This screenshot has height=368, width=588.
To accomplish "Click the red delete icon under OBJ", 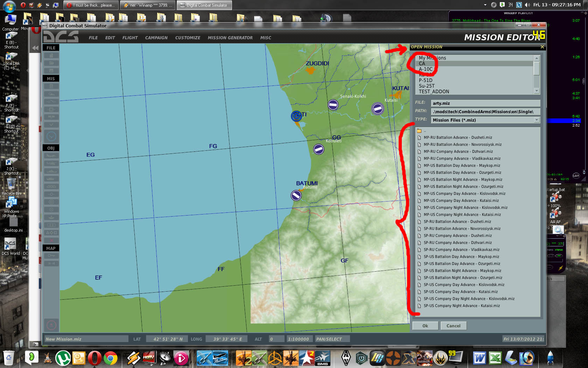I will (51, 240).
